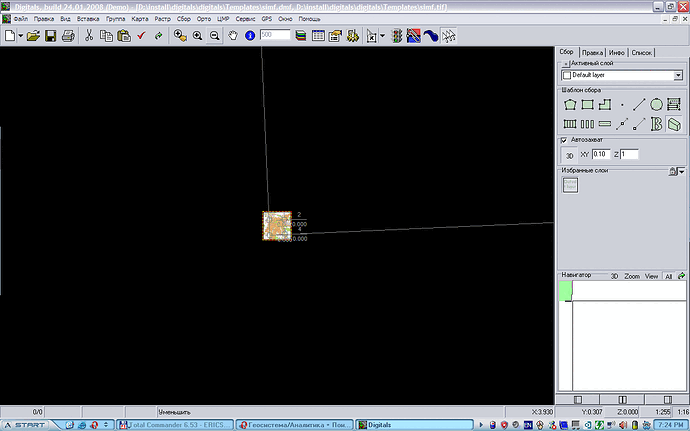The height and width of the screenshot is (431, 690).
Task: Save the map with the floppy disk icon
Action: coord(51,36)
